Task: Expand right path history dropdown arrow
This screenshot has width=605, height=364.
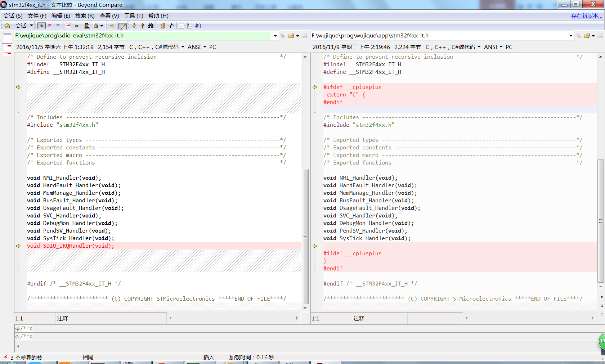Action: 571,36
